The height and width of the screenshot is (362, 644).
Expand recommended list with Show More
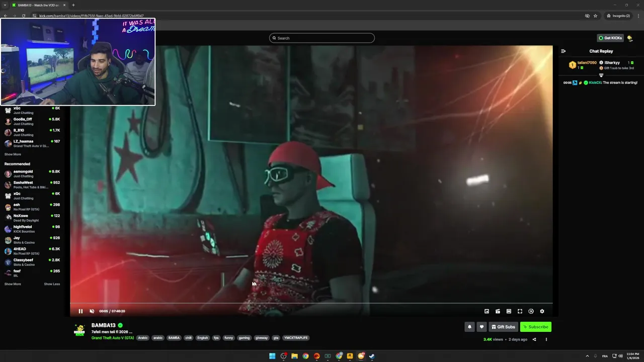[13, 284]
